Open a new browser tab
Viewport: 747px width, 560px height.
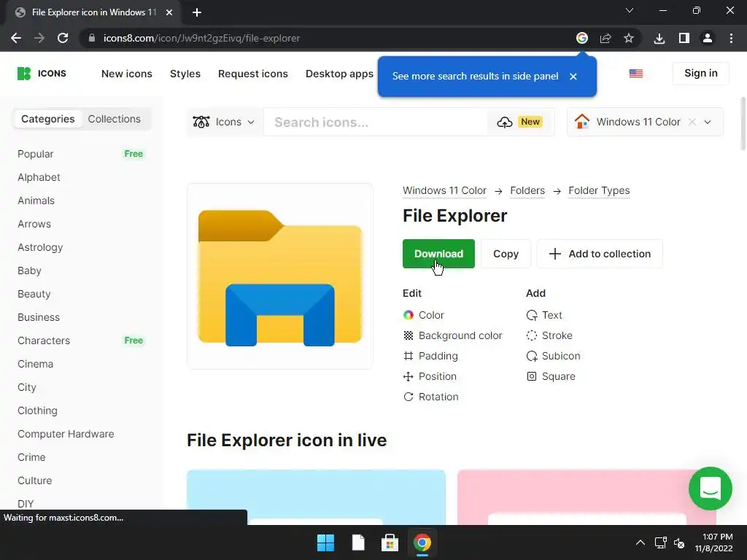click(x=197, y=12)
